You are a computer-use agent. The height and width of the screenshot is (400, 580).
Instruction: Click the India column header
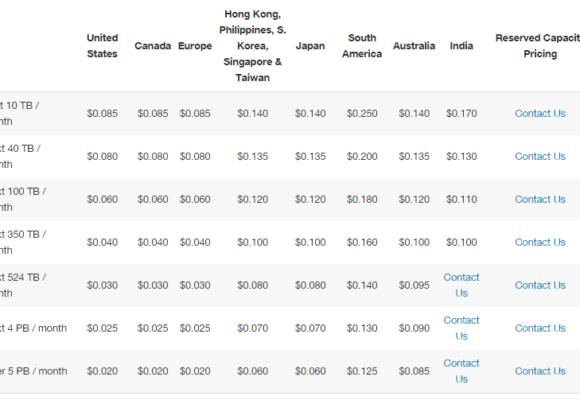461,46
